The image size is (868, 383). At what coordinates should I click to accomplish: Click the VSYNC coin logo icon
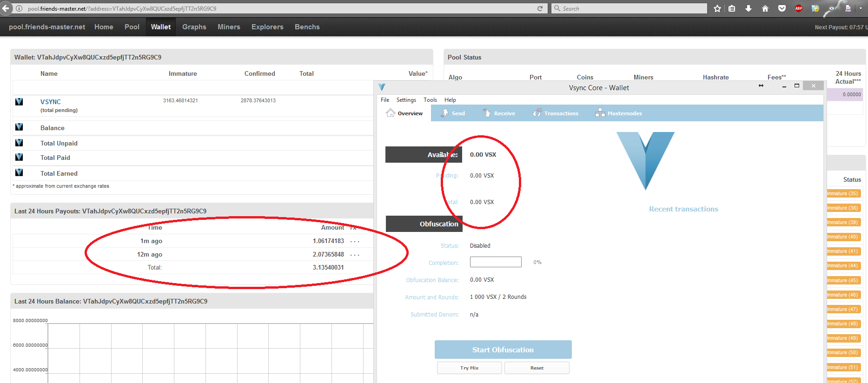tap(19, 102)
